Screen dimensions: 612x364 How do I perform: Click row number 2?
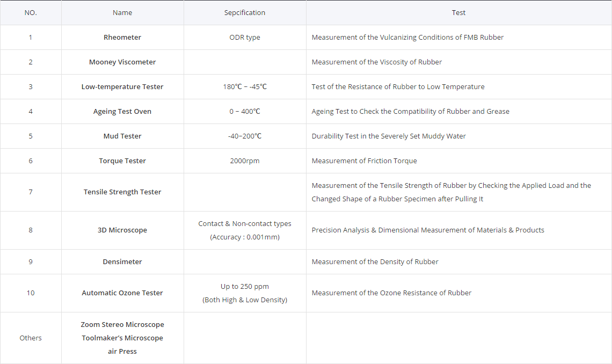coord(31,62)
